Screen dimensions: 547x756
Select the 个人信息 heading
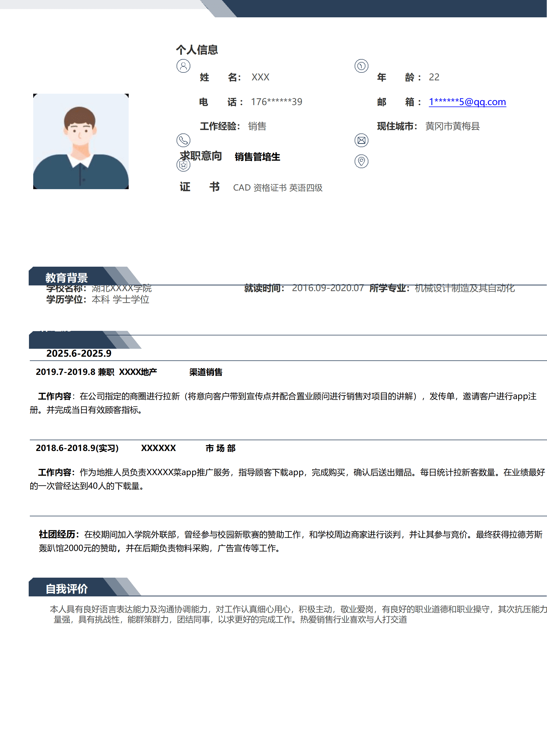tap(197, 50)
